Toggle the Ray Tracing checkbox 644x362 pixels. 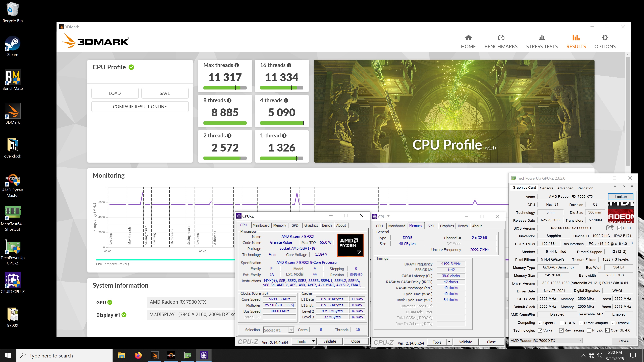point(561,330)
